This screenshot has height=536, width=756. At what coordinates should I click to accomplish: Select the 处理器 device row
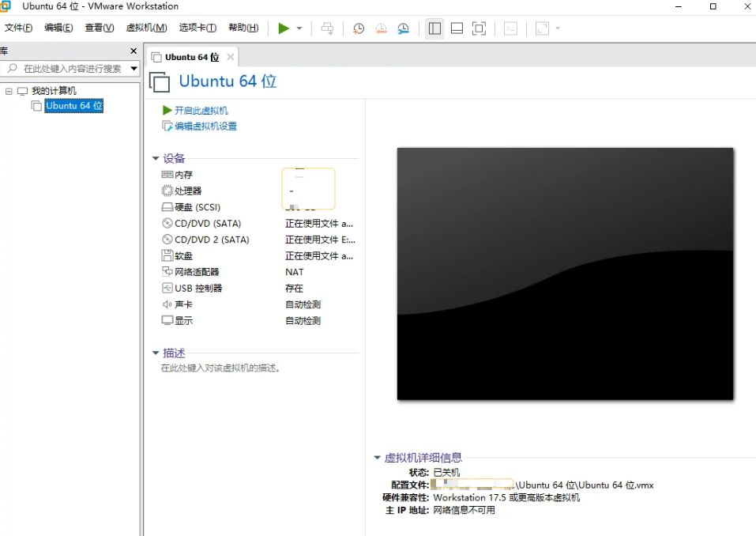pyautogui.click(x=258, y=191)
